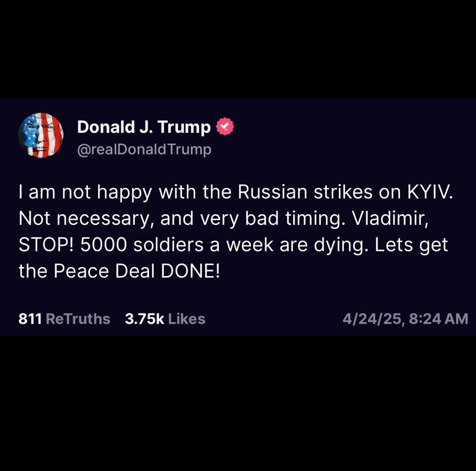Click the gray Likes label
The height and width of the screenshot is (471, 476).
(187, 319)
